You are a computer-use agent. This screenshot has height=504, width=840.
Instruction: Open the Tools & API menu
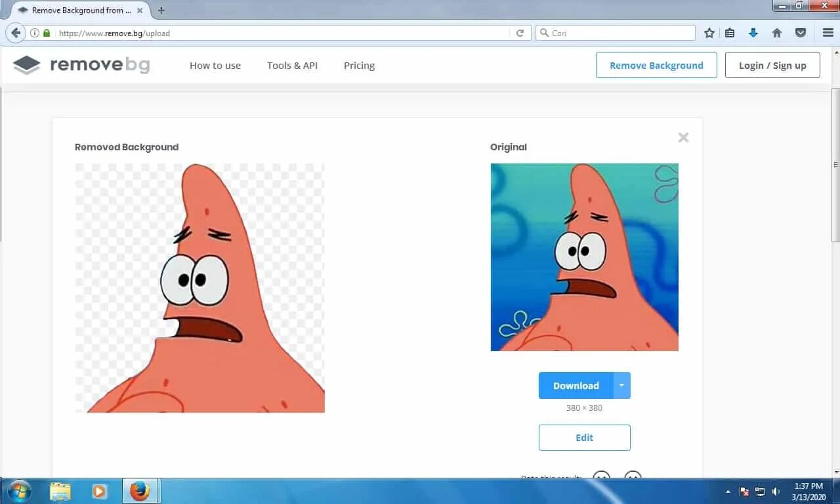pos(292,66)
